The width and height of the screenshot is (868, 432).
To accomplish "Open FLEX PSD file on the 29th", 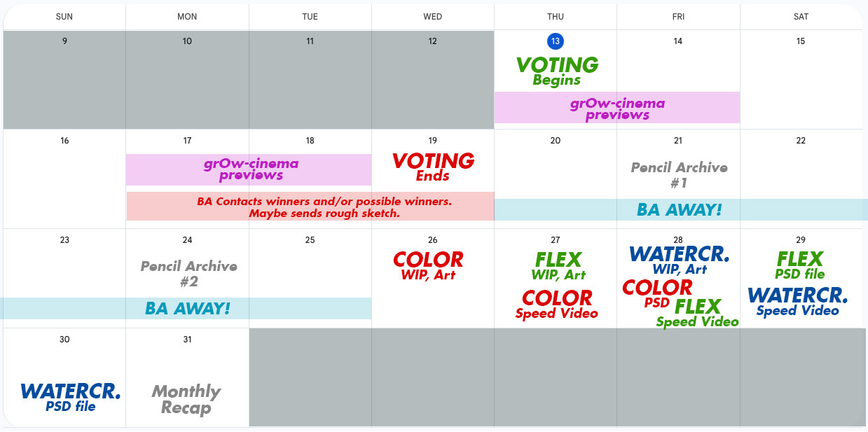I will (800, 265).
